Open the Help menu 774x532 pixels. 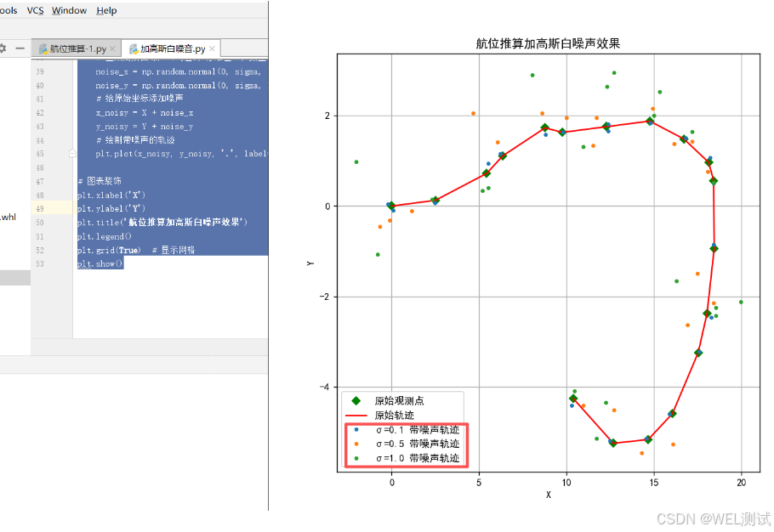(x=106, y=10)
